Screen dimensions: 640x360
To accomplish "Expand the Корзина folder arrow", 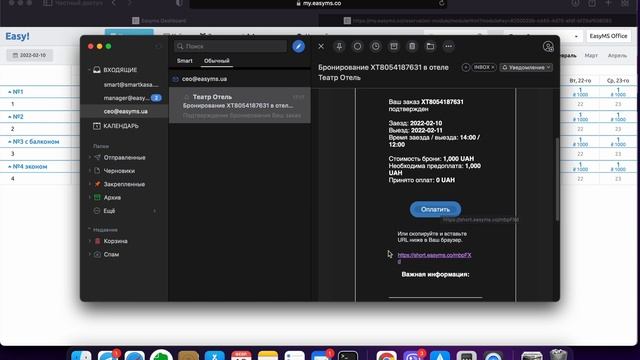I will 90,241.
